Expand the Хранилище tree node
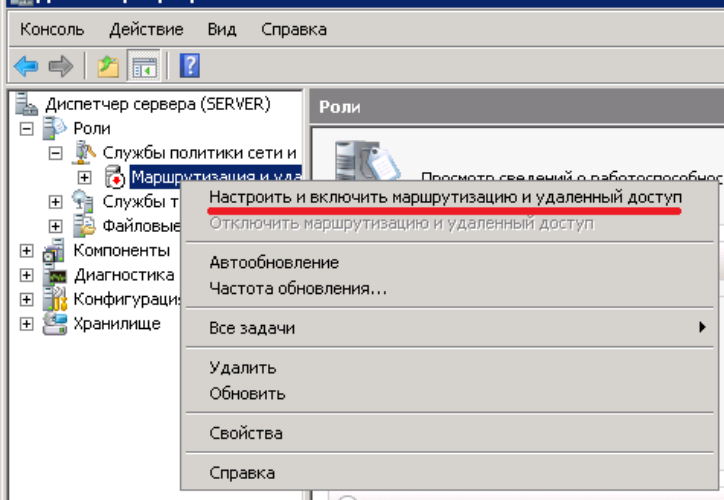Viewport: 724px width, 500px height. point(27,324)
